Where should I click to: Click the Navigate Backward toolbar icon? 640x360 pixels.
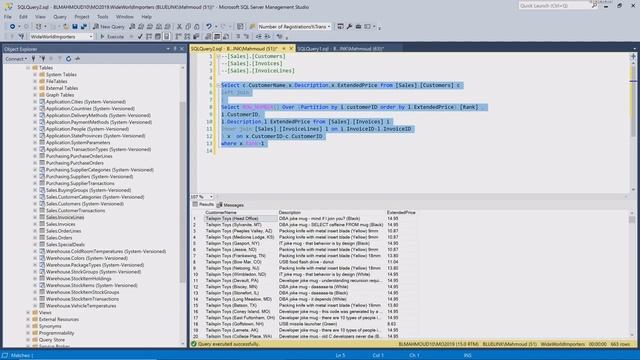[x=12, y=27]
